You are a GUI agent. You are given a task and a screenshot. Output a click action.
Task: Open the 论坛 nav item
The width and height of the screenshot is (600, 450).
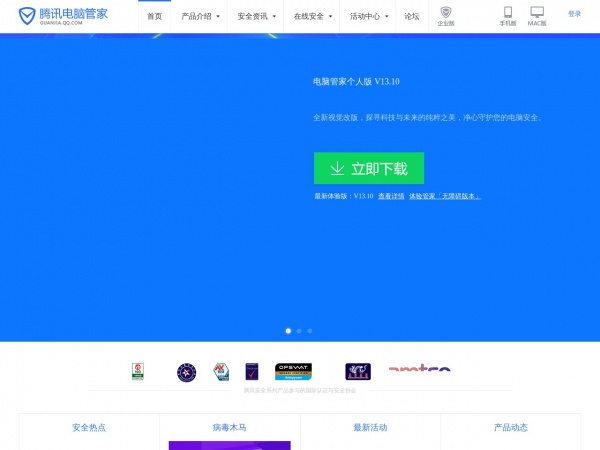[x=412, y=16]
